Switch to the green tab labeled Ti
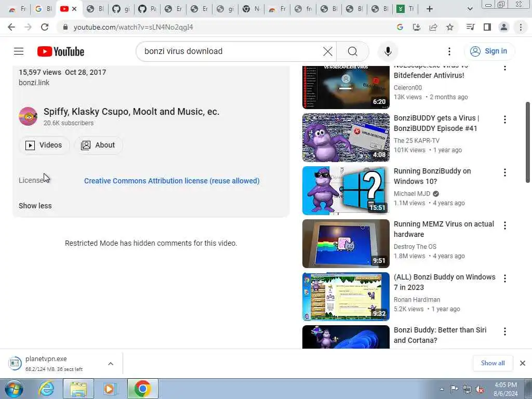The image size is (532, 399). pos(405,9)
